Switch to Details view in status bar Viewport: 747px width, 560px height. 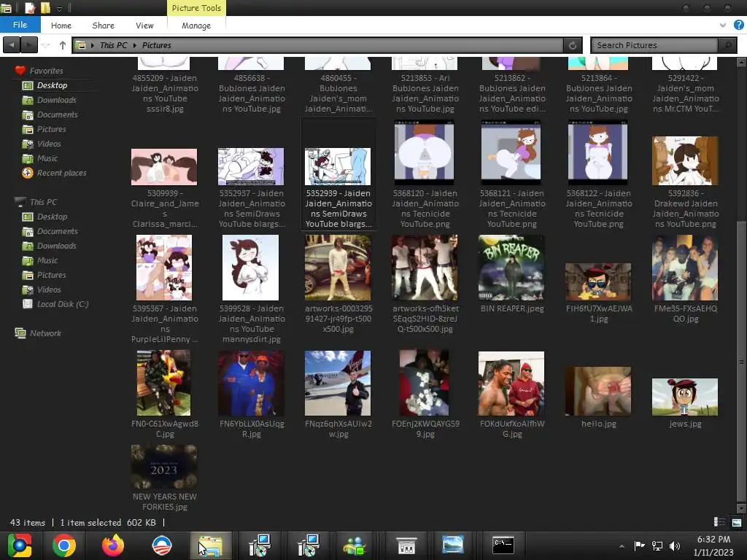(x=719, y=522)
